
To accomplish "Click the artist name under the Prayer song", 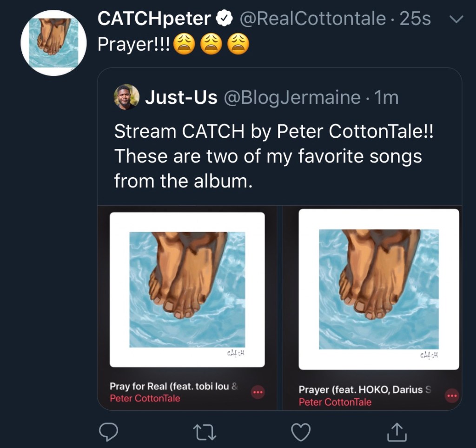I will [335, 402].
